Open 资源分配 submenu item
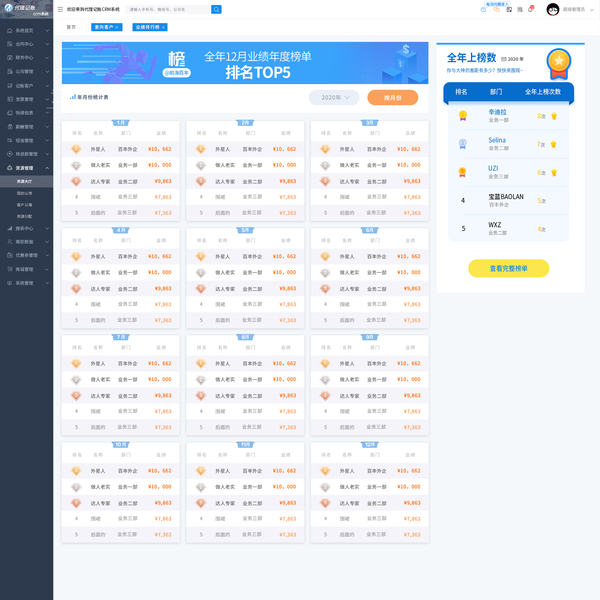The height and width of the screenshot is (600, 600). [x=24, y=217]
